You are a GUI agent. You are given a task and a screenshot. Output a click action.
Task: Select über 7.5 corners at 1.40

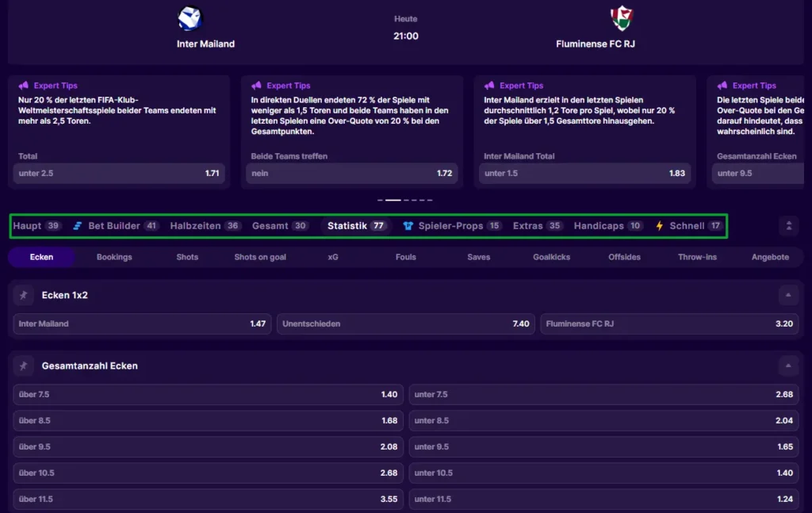tap(209, 394)
